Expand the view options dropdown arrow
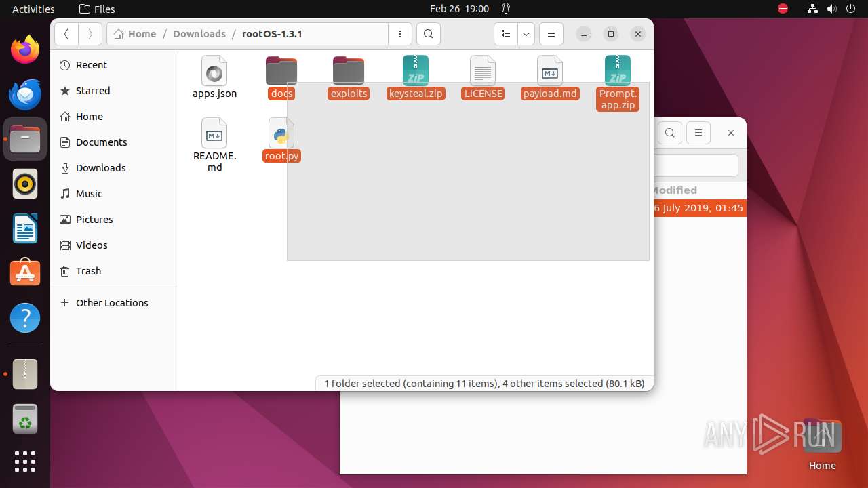Screen dimensions: 868x488 pos(526,34)
